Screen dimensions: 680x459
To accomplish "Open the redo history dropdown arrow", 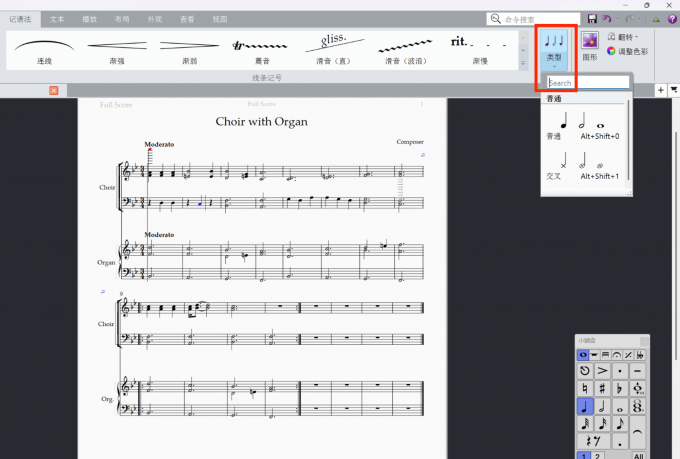I will click(x=641, y=19).
